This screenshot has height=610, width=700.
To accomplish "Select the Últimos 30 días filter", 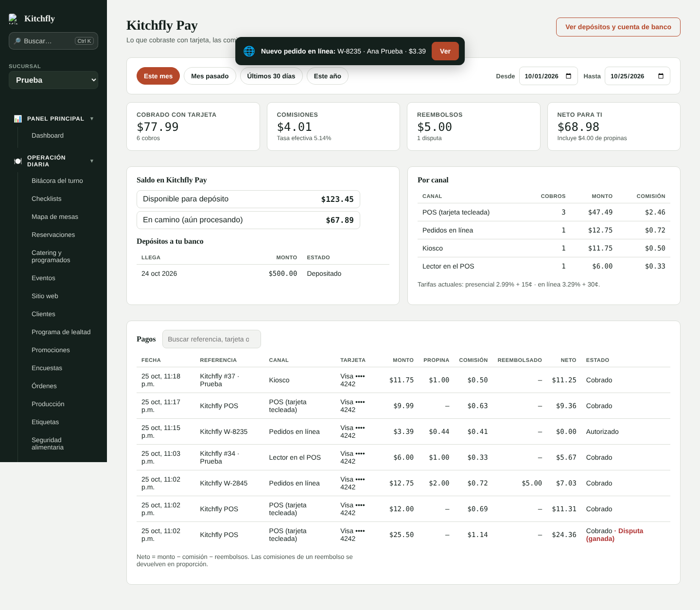I will (x=271, y=76).
